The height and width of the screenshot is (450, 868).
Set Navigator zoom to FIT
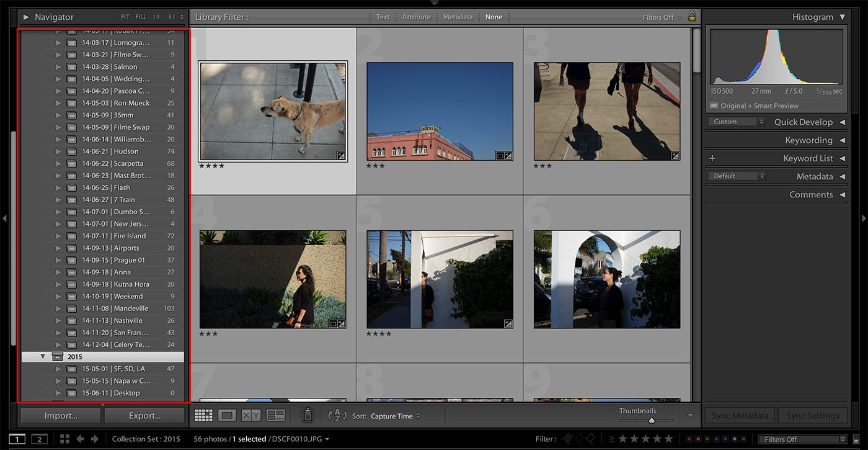click(x=126, y=17)
